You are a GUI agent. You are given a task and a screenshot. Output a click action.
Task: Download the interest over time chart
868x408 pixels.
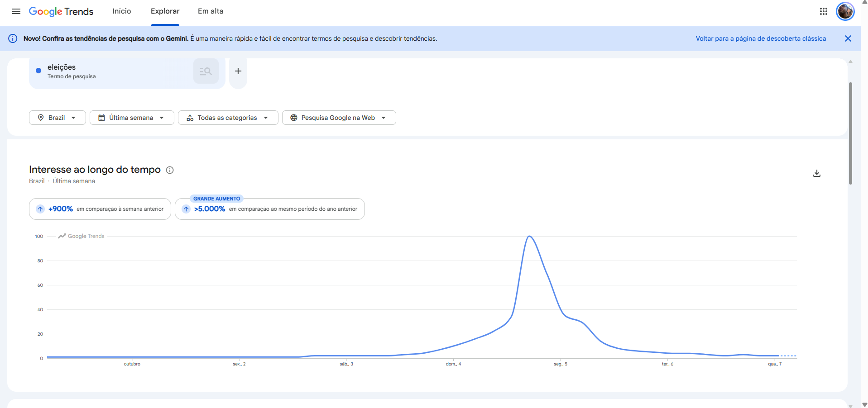coord(817,173)
